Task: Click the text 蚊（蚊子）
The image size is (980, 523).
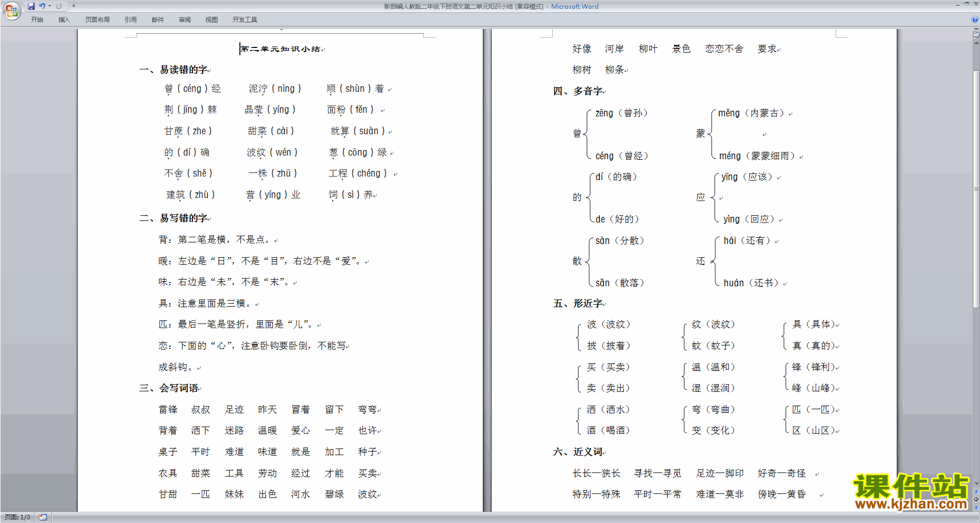Action: pyautogui.click(x=714, y=346)
